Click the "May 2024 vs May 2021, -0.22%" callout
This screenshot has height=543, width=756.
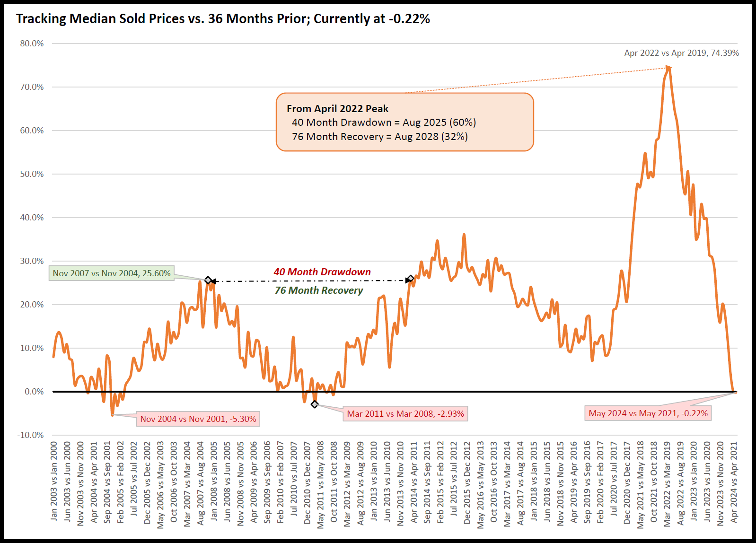(648, 413)
